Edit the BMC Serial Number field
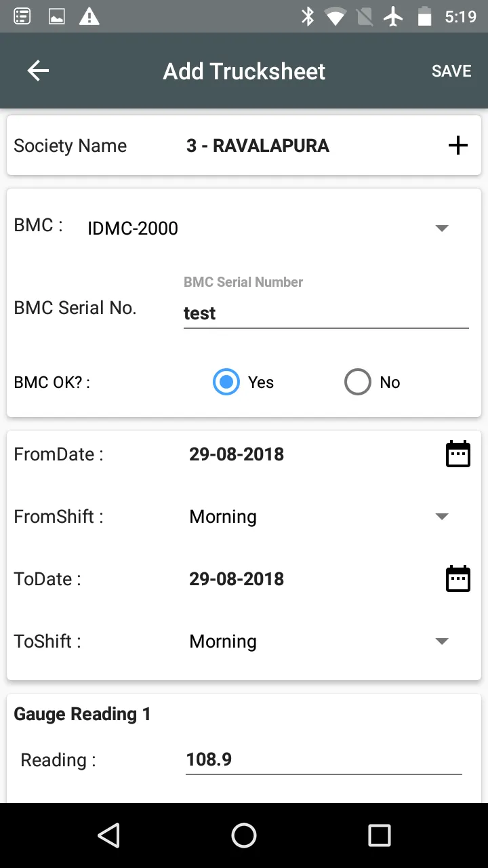 [x=326, y=313]
